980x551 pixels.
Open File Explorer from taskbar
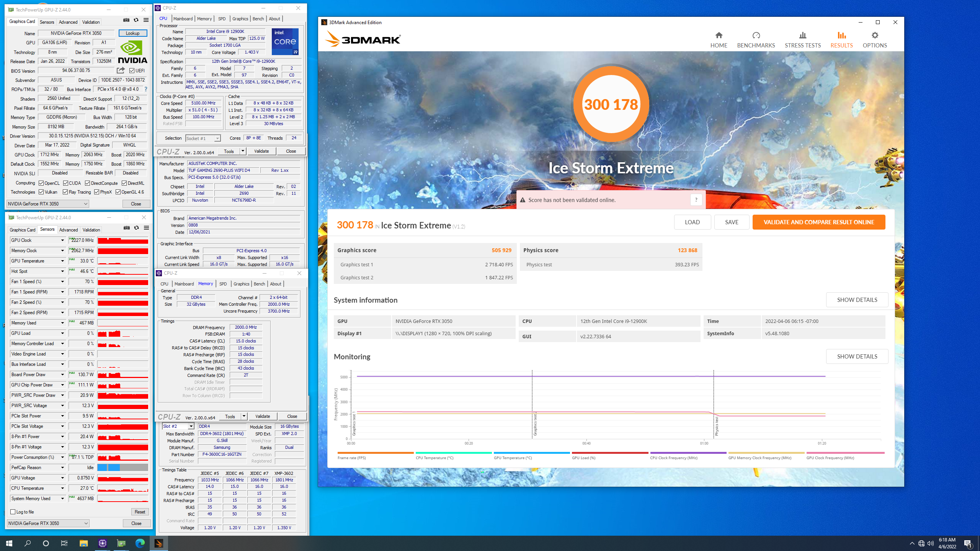click(x=83, y=543)
